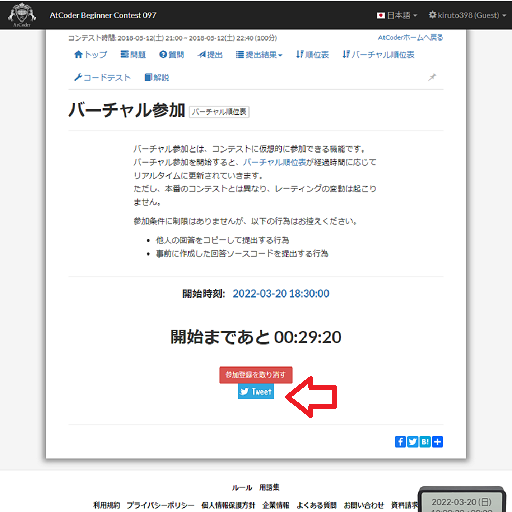Click the バーチャル順位表 button beside the heading
Screen dimensions: 512x512
pyautogui.click(x=219, y=112)
